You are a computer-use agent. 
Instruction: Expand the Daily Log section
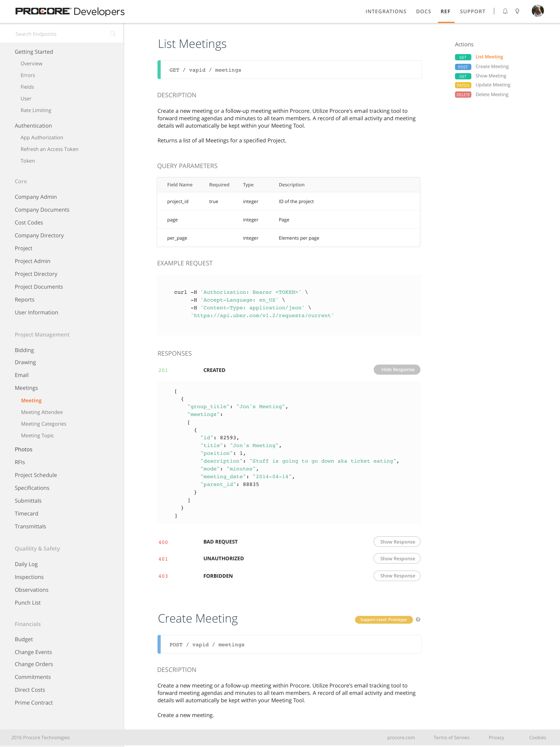pos(26,564)
